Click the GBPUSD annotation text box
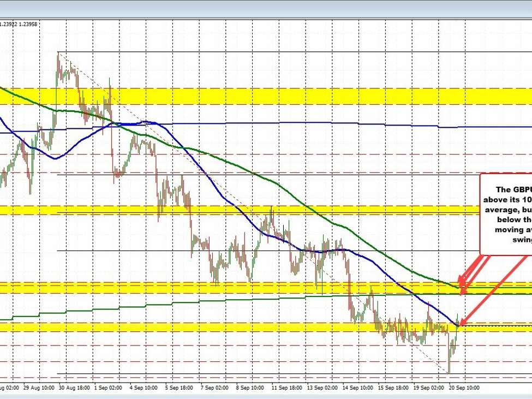The width and height of the screenshot is (532, 399). [505, 214]
